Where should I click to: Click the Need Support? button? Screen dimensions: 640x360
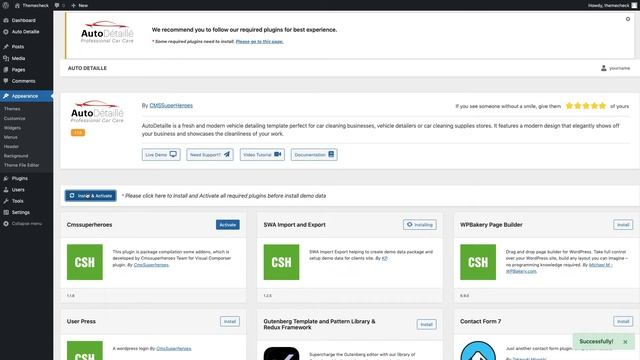coord(210,155)
